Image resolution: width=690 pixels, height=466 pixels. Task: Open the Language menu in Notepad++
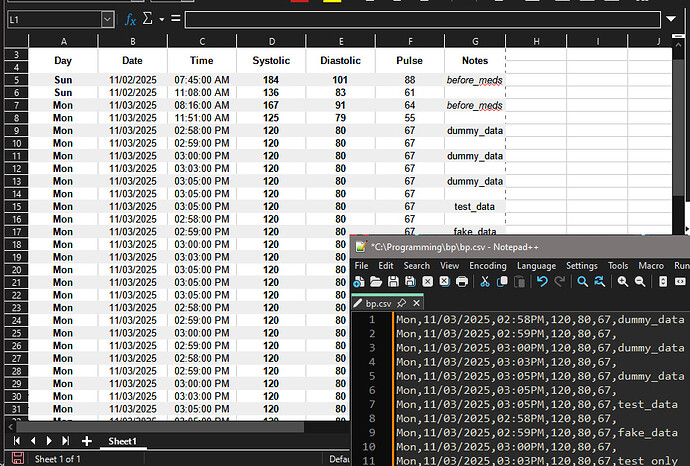tap(536, 265)
